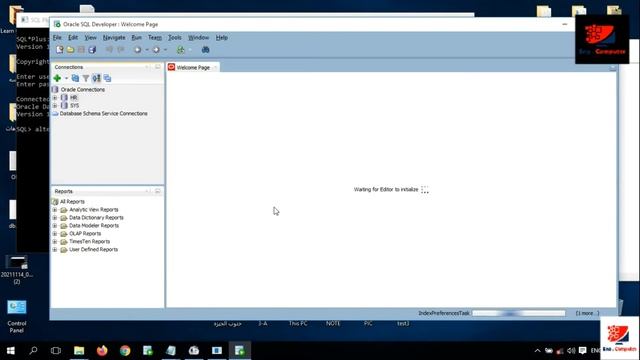Select the User Defined Reports item

93,249
